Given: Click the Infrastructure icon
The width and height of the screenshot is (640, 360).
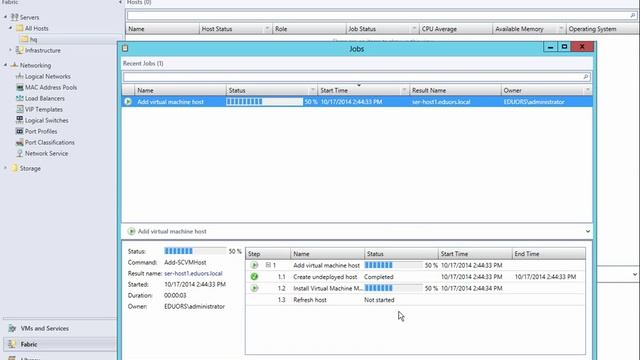Looking at the screenshot, I should coord(19,50).
